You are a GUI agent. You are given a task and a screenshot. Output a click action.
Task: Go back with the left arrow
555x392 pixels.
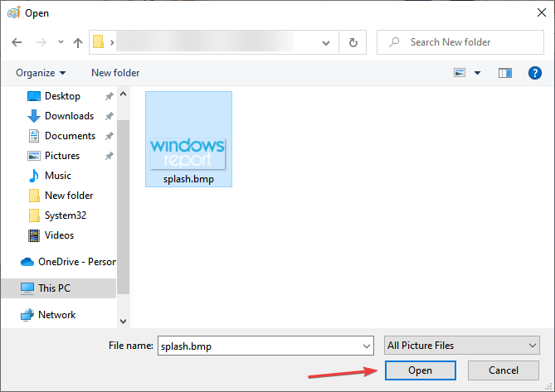(x=17, y=42)
